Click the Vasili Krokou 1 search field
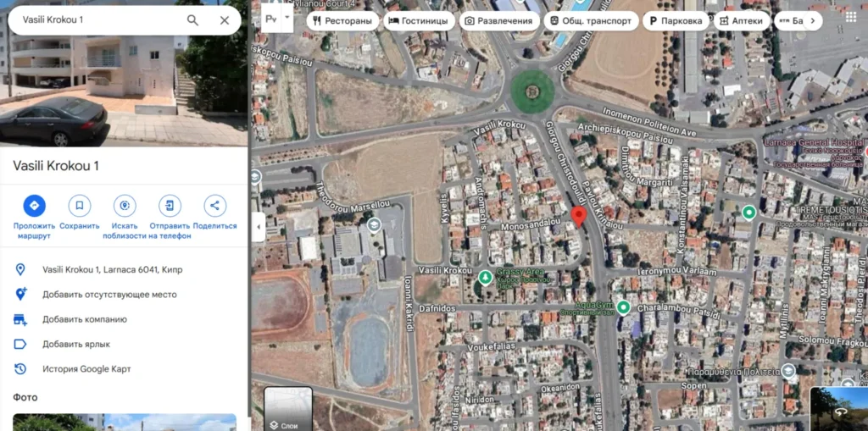This screenshot has height=431, width=868. tap(100, 20)
